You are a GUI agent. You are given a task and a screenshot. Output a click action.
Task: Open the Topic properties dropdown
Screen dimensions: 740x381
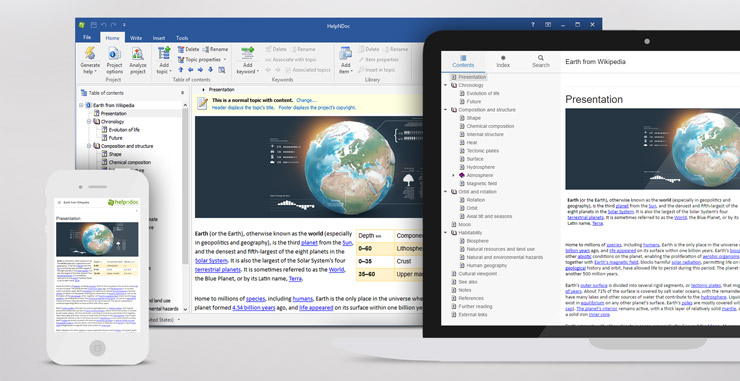click(202, 59)
